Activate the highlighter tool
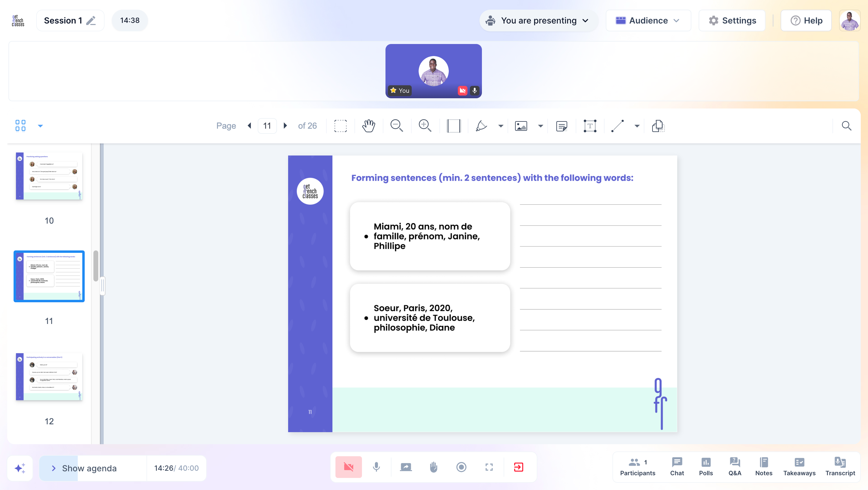868x490 pixels. tap(481, 126)
